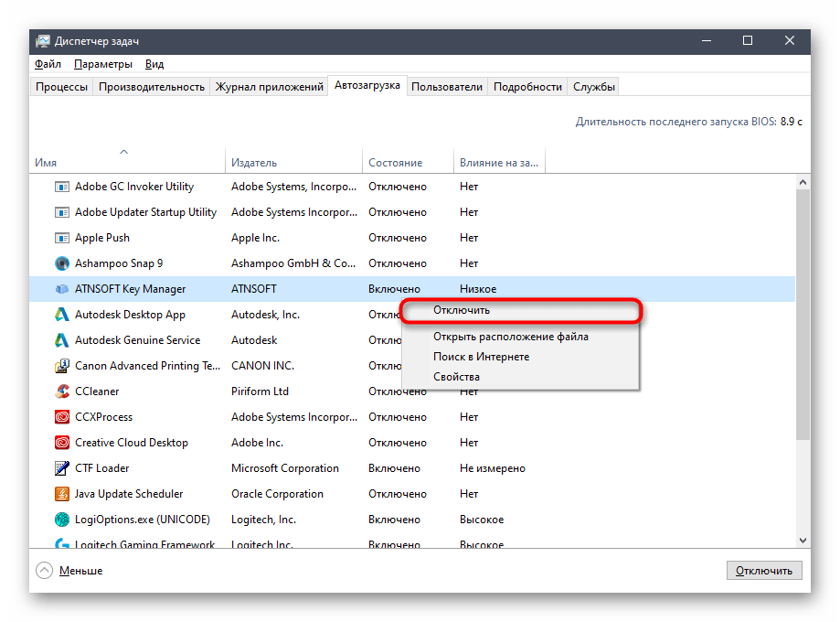Switch to the Журнал приложений tab
The height and width of the screenshot is (622, 840).
[269, 87]
